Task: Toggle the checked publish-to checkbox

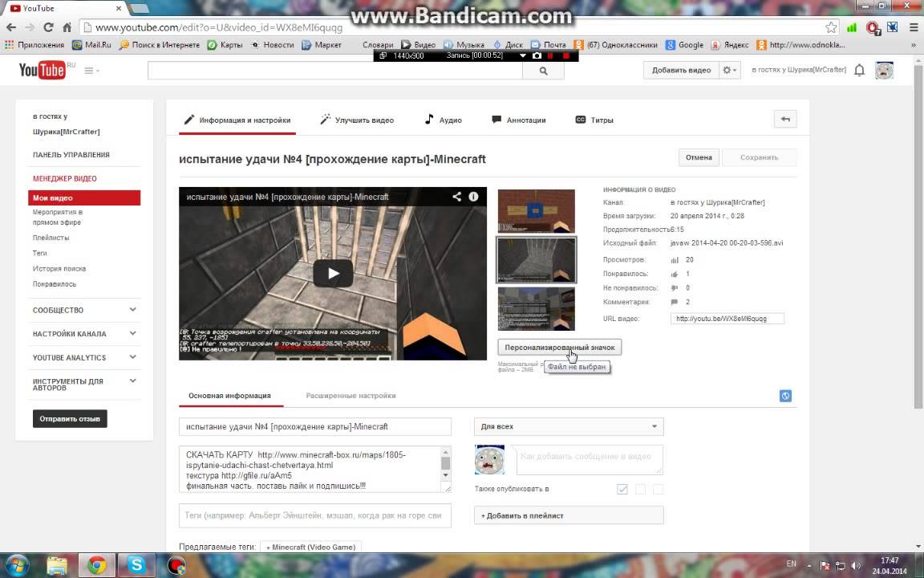Action: [622, 489]
